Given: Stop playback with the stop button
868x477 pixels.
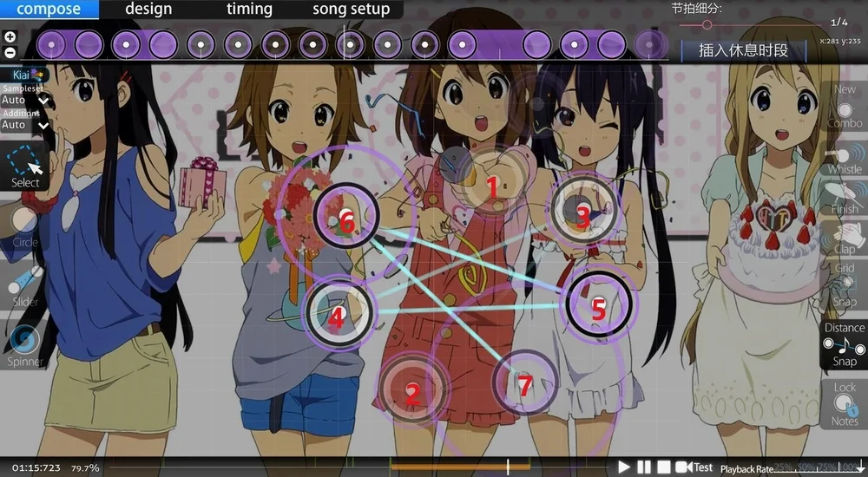Looking at the screenshot, I should 664,467.
